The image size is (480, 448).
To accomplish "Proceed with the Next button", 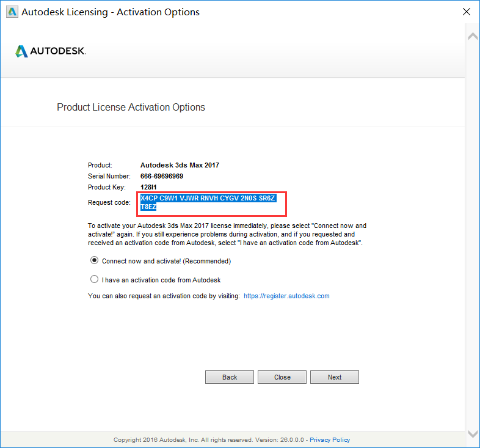I will [335, 377].
